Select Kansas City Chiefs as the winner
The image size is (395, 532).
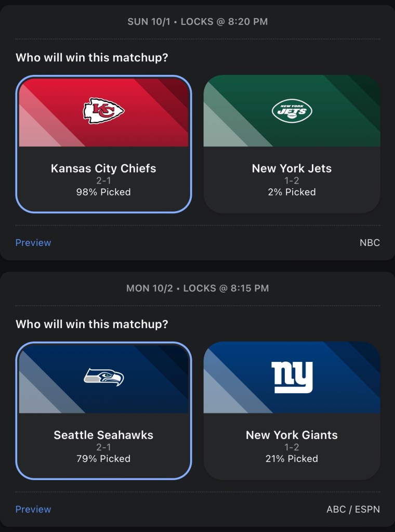pyautogui.click(x=103, y=168)
